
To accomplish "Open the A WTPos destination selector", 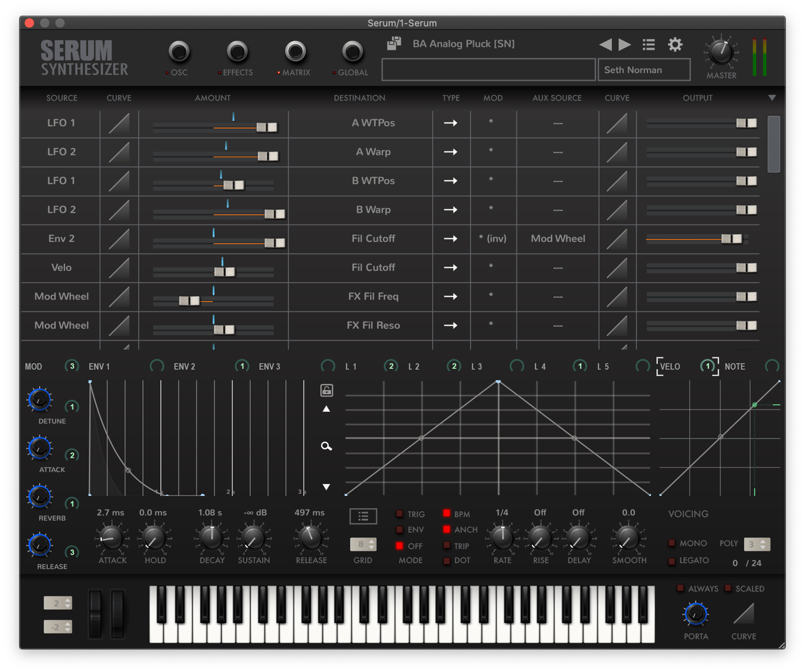I will pyautogui.click(x=373, y=123).
